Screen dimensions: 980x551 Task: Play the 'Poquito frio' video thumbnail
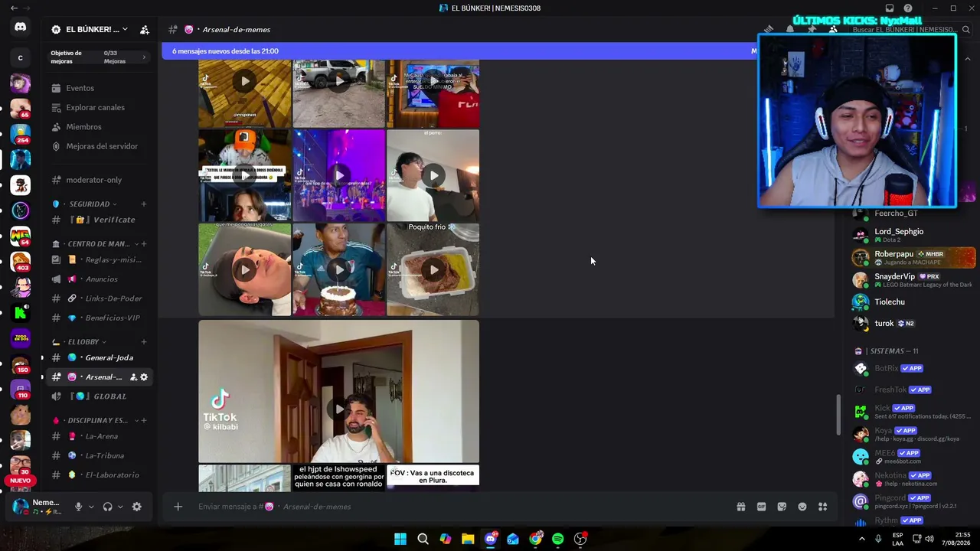tap(433, 269)
